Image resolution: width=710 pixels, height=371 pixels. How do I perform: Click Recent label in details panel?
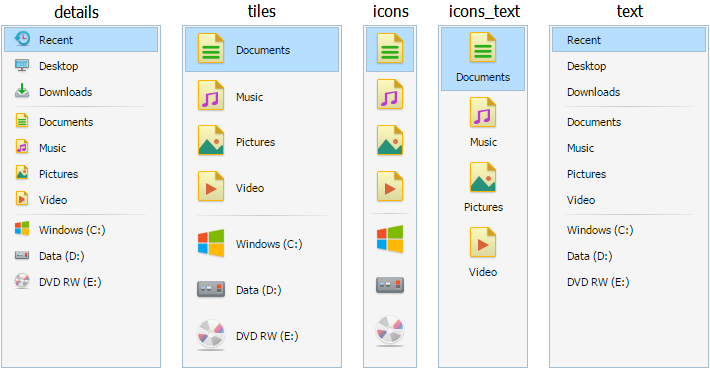tap(56, 40)
